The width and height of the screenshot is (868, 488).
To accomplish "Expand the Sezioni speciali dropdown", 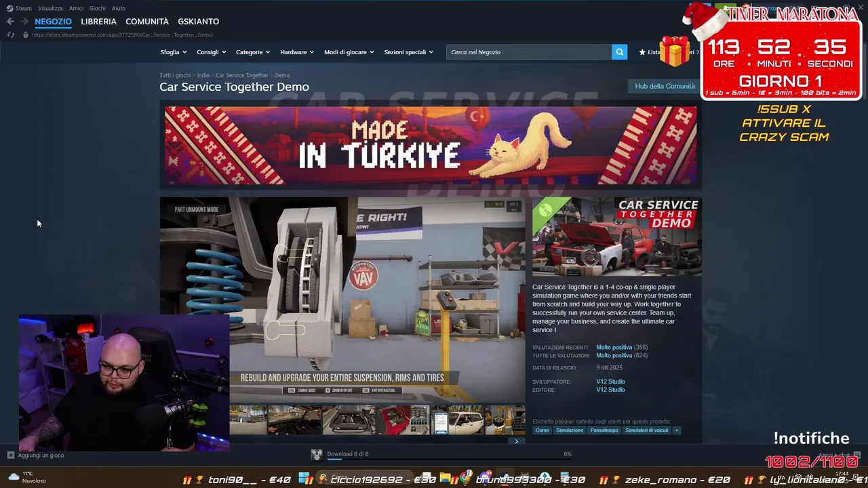I will click(409, 52).
